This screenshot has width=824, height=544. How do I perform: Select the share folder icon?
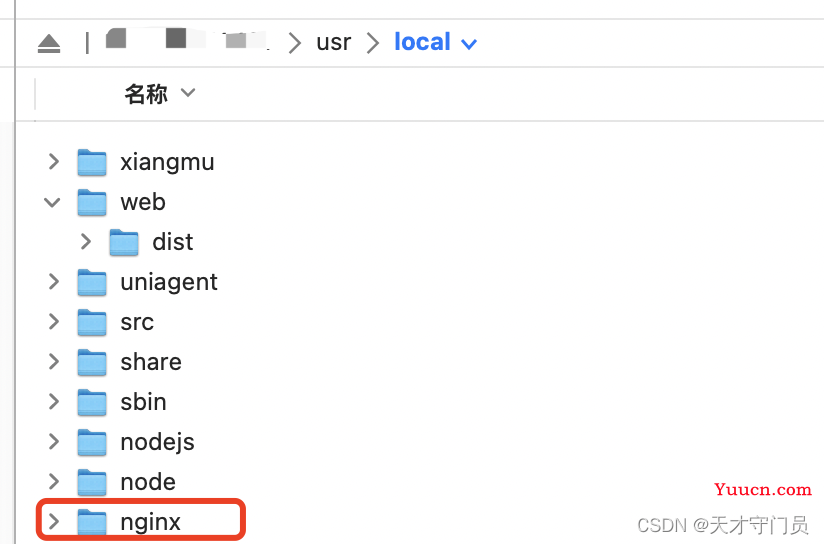tap(92, 362)
